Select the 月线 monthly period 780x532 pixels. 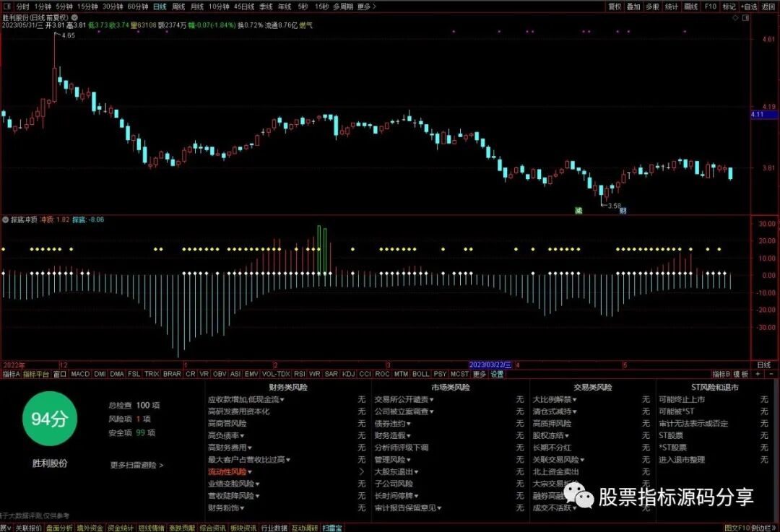click(x=197, y=6)
